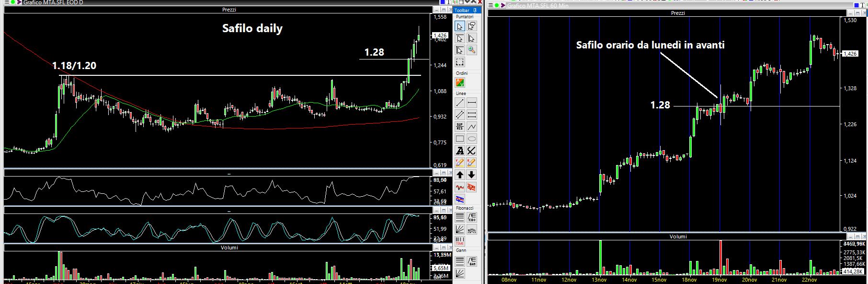Select the Gann lines tool
The width and height of the screenshot is (868, 284).
click(x=460, y=261)
